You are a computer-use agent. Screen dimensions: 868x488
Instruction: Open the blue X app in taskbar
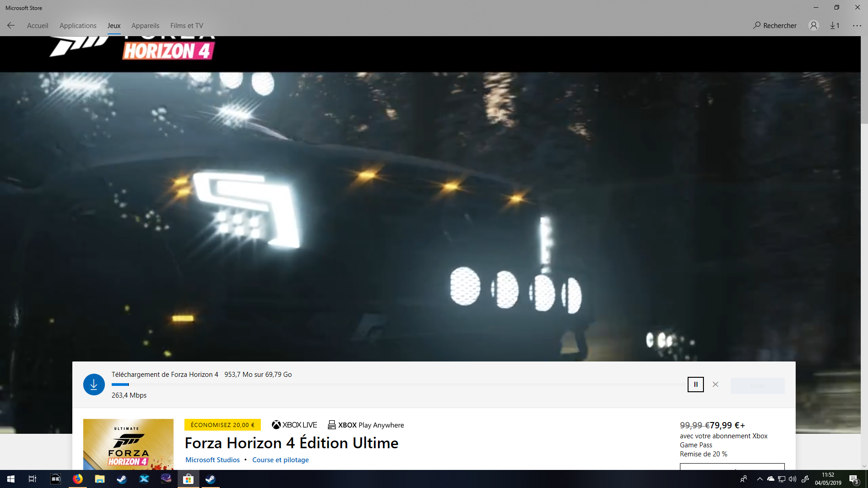click(x=144, y=479)
